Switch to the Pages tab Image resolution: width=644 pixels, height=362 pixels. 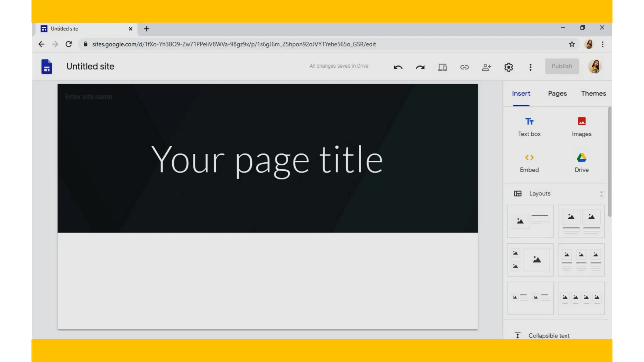point(557,93)
